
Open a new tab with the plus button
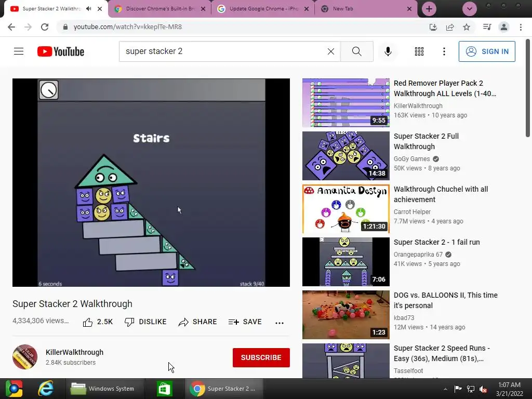(x=429, y=9)
